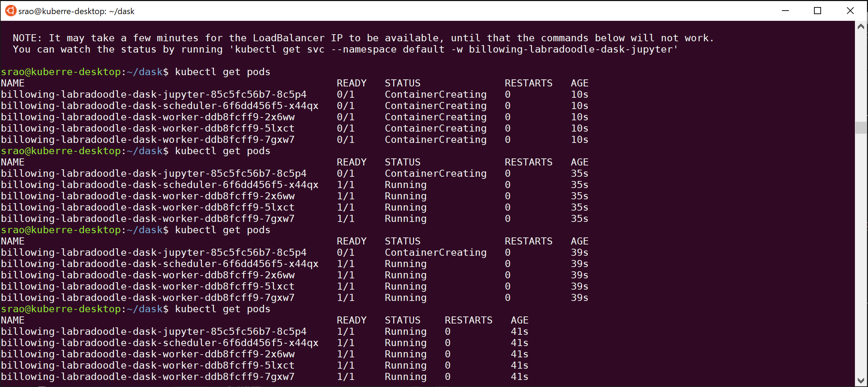Click the NOTE about LoadBalancer IP line
The width and height of the screenshot is (868, 387).
click(x=363, y=38)
